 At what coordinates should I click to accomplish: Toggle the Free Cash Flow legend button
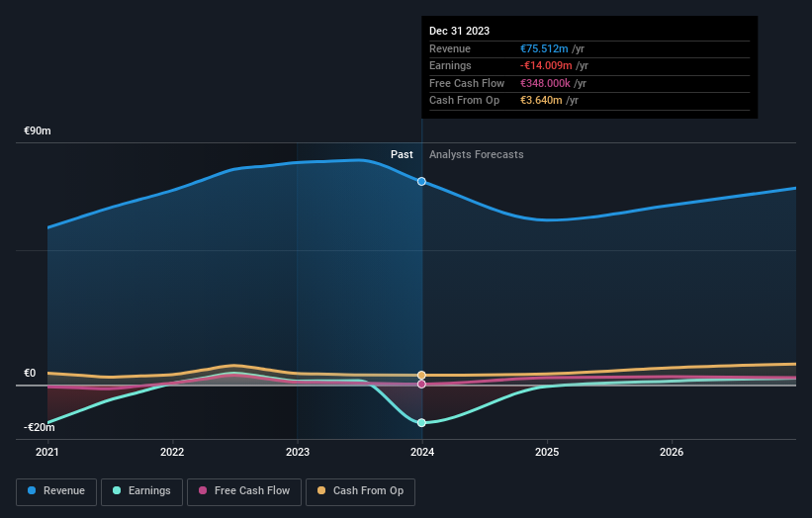point(244,491)
